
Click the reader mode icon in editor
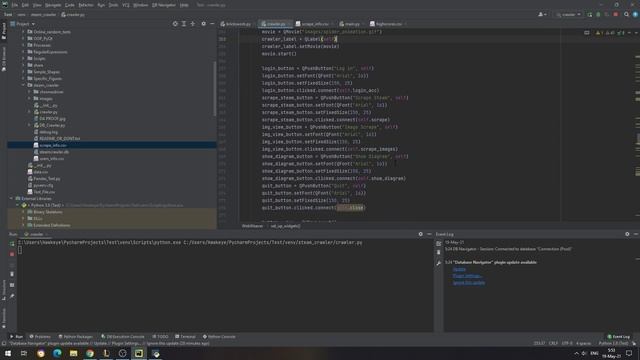587,33
